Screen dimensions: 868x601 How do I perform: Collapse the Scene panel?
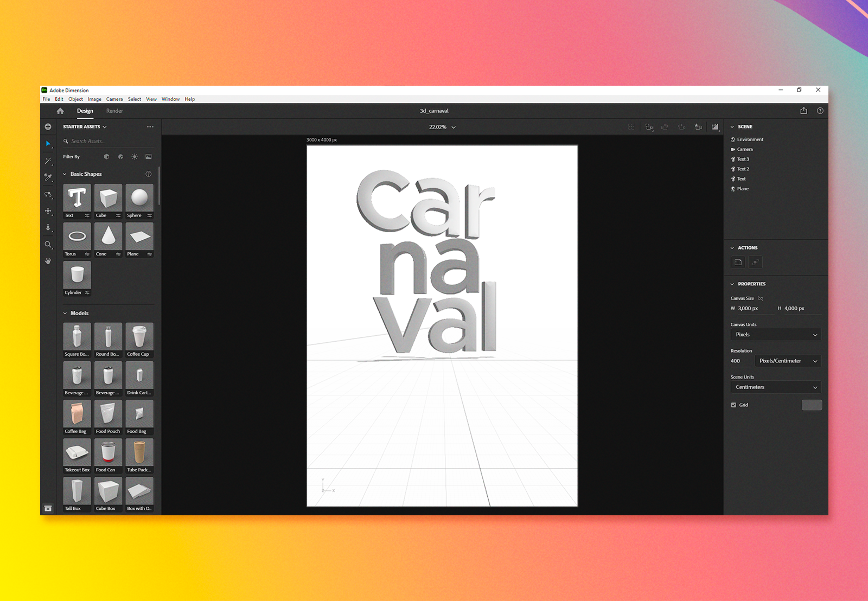click(x=732, y=127)
